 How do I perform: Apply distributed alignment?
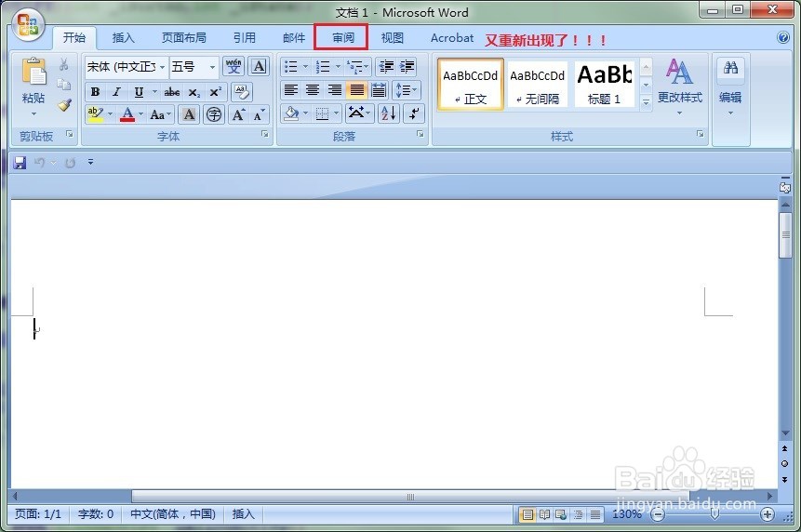coord(379,90)
